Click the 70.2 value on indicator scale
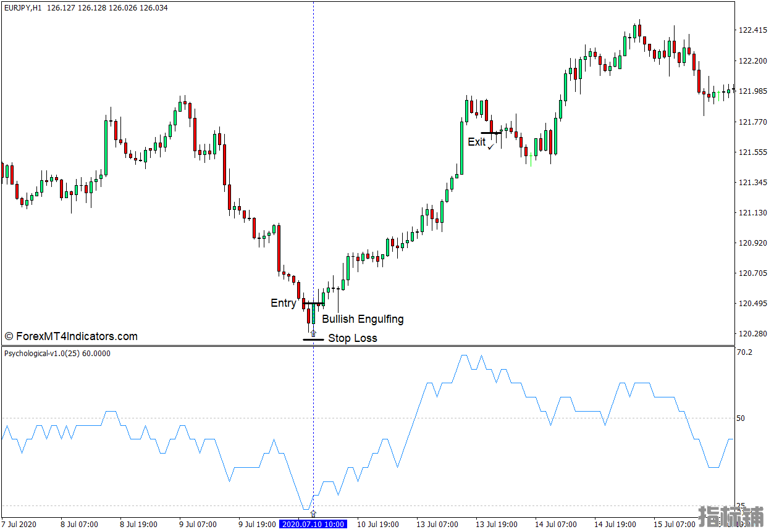 744,352
